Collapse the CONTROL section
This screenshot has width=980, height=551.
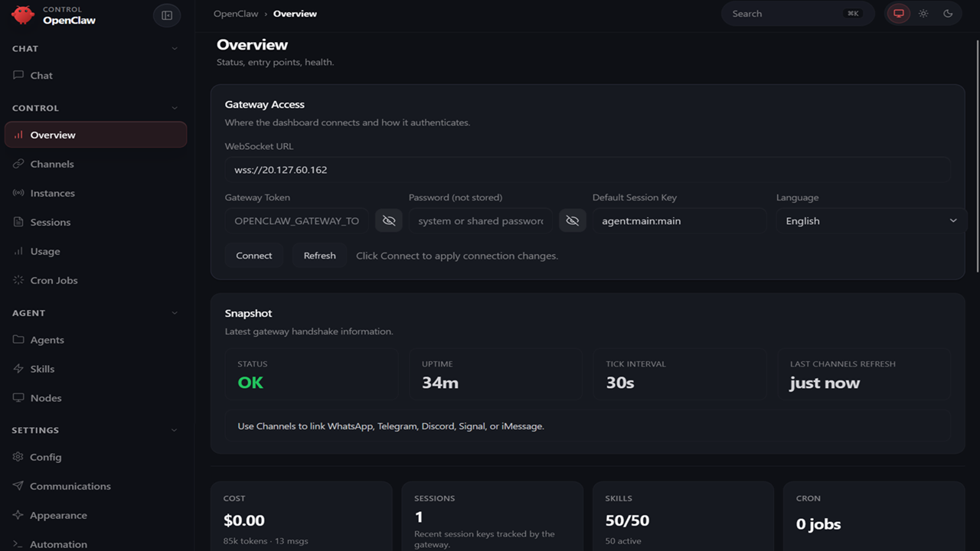[x=175, y=108]
